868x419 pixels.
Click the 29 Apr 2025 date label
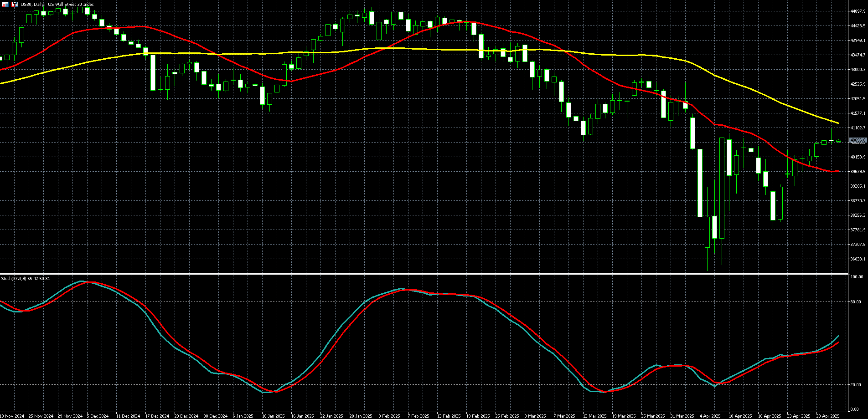[827, 416]
